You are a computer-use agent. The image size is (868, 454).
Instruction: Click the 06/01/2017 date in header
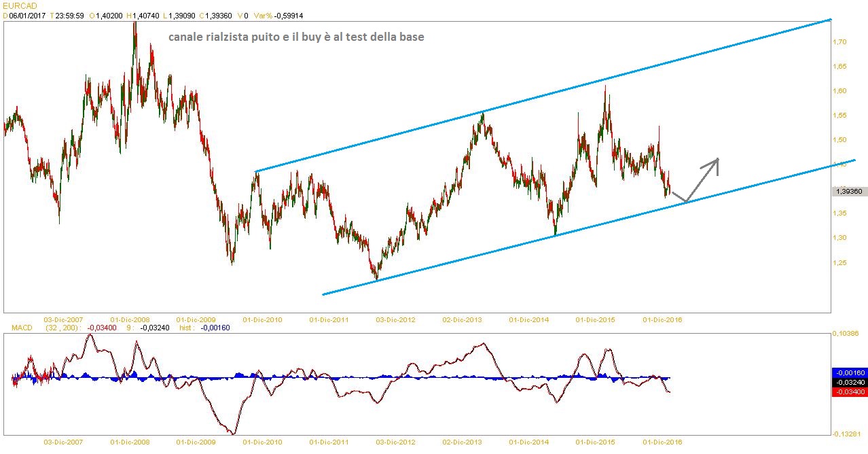click(x=27, y=15)
